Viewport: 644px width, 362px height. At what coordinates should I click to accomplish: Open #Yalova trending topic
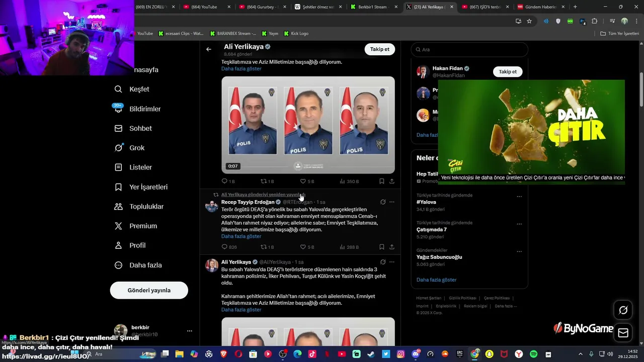(427, 202)
